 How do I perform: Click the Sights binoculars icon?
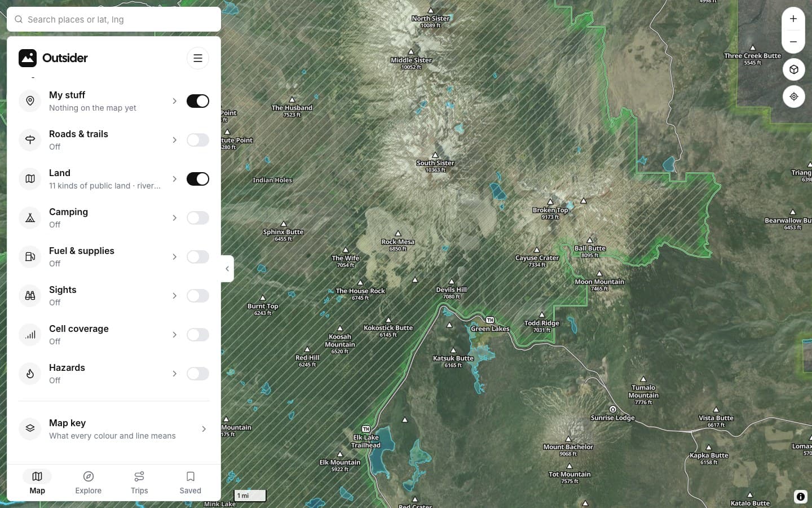pyautogui.click(x=30, y=296)
